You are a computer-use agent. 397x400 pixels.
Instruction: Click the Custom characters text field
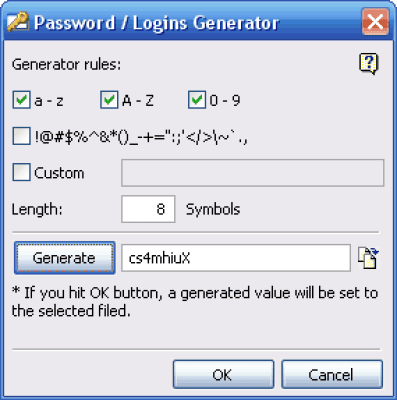click(253, 173)
